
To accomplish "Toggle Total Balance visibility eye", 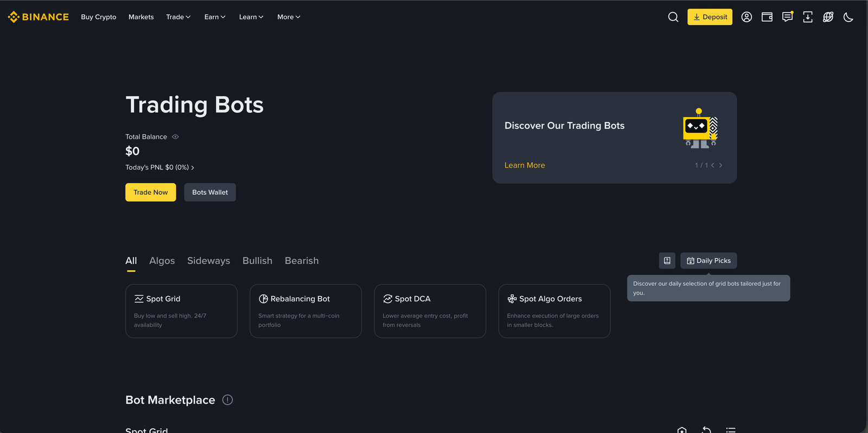I will click(175, 137).
